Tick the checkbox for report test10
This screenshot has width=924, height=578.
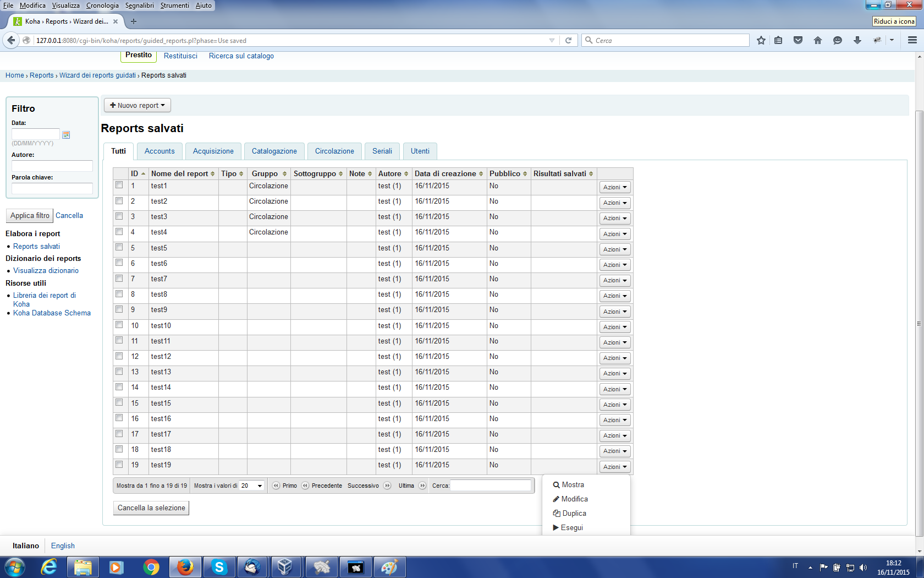pos(119,325)
